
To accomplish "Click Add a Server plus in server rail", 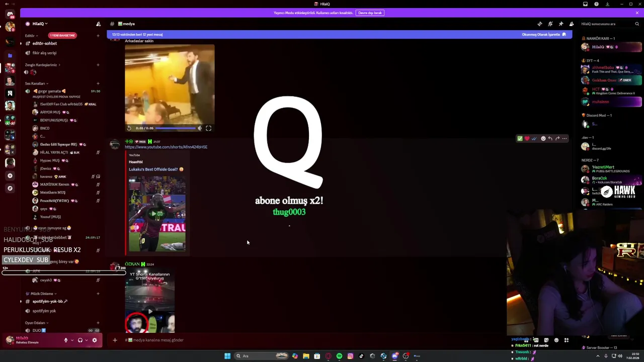I will pyautogui.click(x=10, y=175).
